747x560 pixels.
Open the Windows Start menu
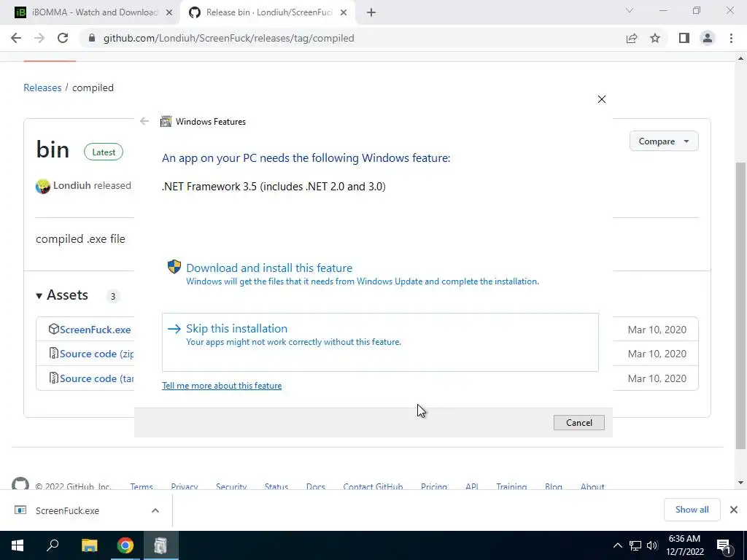pos(18,545)
